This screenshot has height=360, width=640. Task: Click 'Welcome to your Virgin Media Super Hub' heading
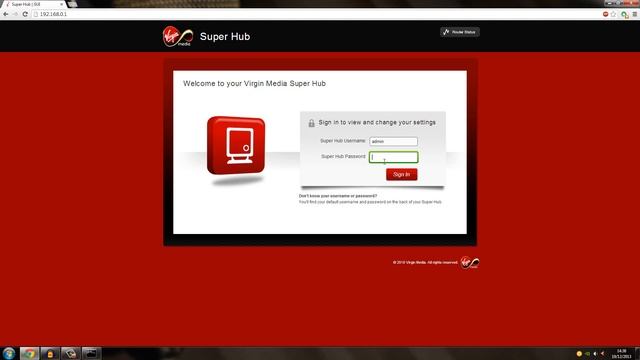(x=254, y=83)
